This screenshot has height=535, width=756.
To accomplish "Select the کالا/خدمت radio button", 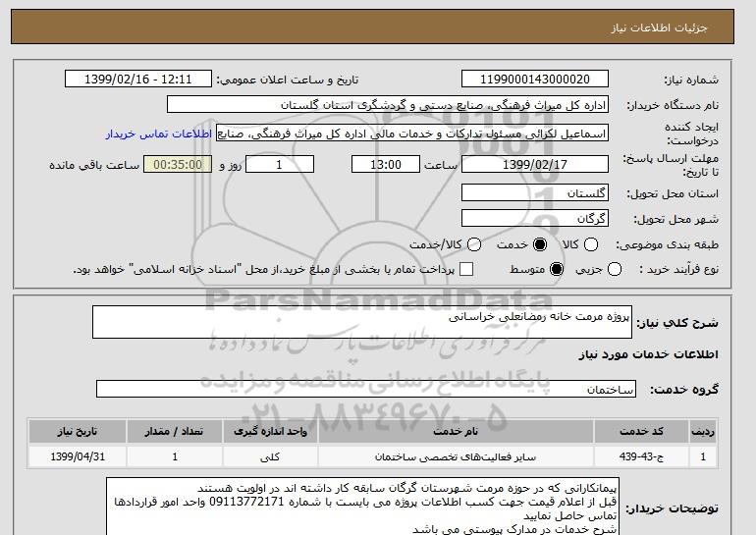I will coord(474,244).
